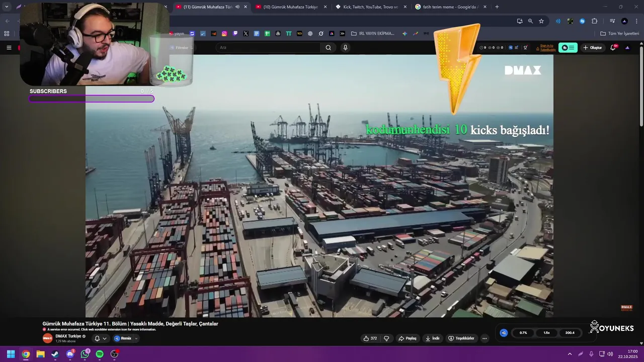Click video title Gümrük Muhafaza Türkiye 11. Bölüm

130,324
